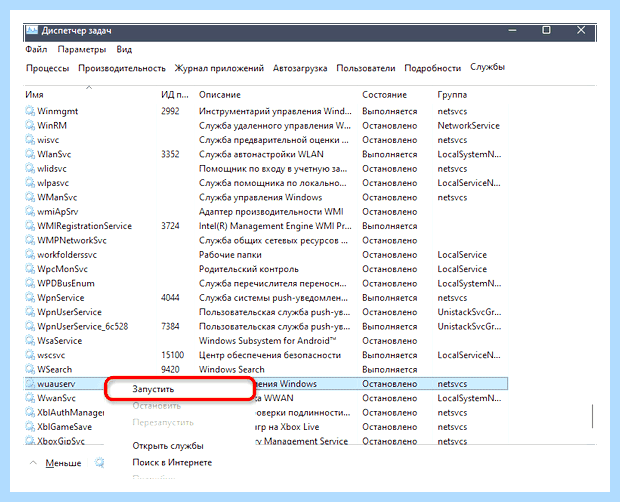Open the Параметры menu
620x502 pixels.
(82, 49)
